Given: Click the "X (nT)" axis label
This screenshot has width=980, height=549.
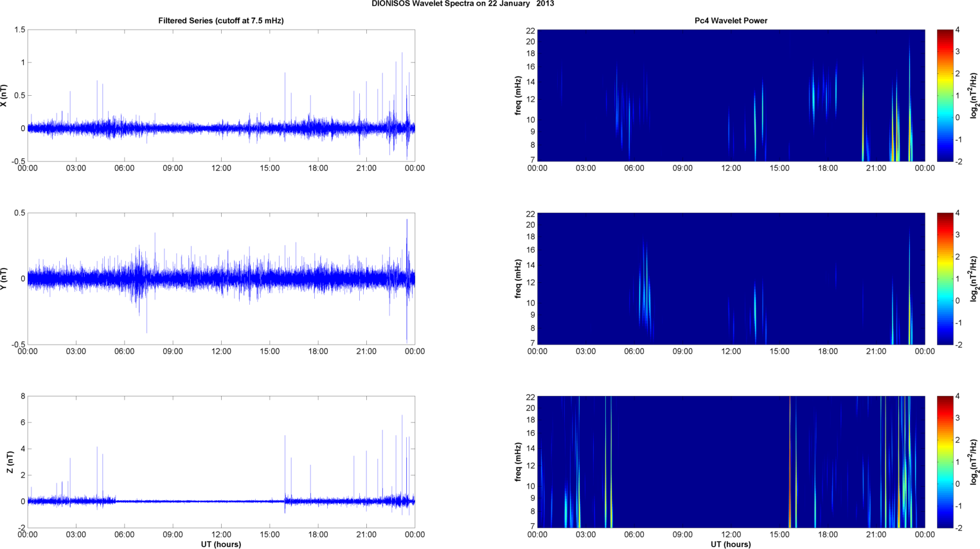Looking at the screenshot, I should pyautogui.click(x=4, y=96).
